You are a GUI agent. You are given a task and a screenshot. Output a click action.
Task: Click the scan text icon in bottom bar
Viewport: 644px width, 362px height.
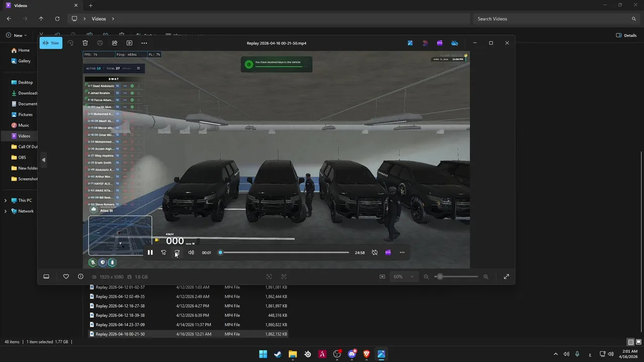(x=284, y=277)
